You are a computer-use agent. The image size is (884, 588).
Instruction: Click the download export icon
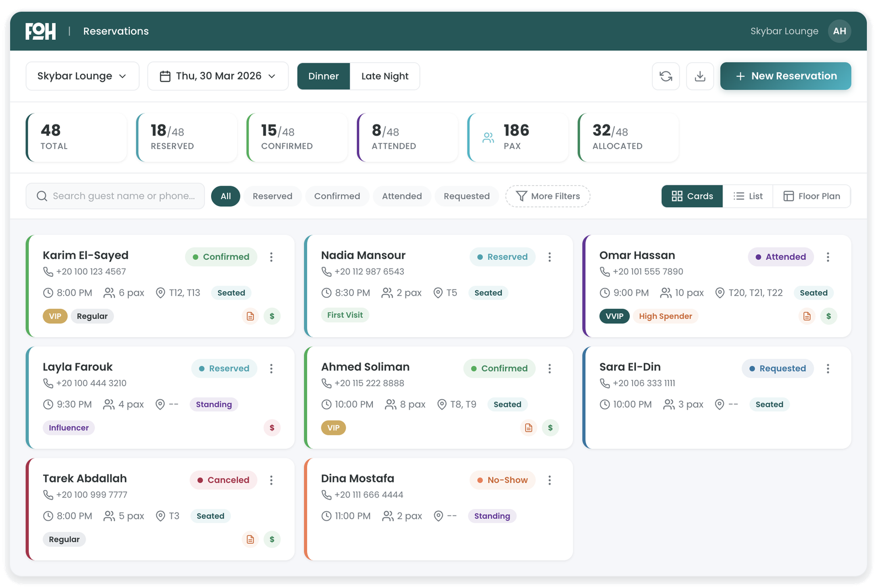700,76
